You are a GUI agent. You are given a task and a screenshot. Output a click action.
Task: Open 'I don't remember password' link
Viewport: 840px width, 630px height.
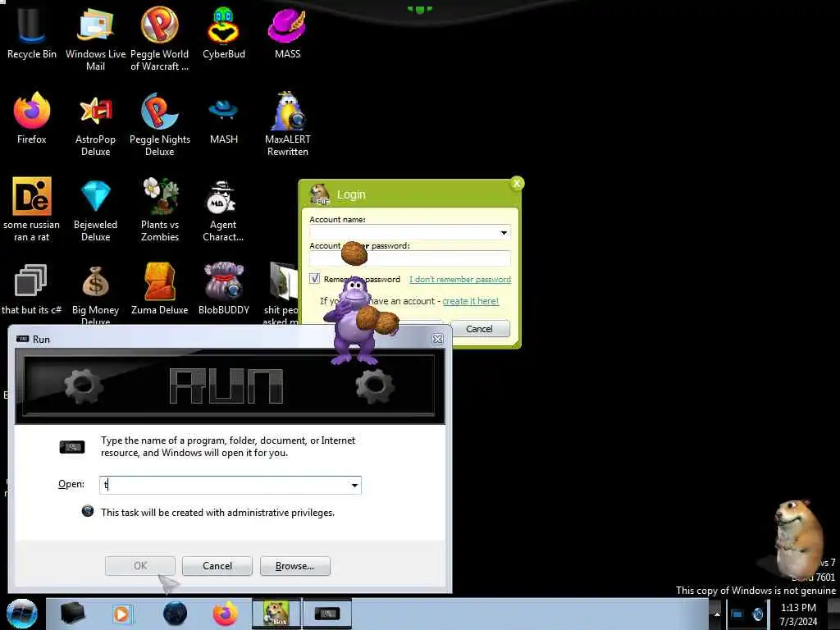(460, 279)
